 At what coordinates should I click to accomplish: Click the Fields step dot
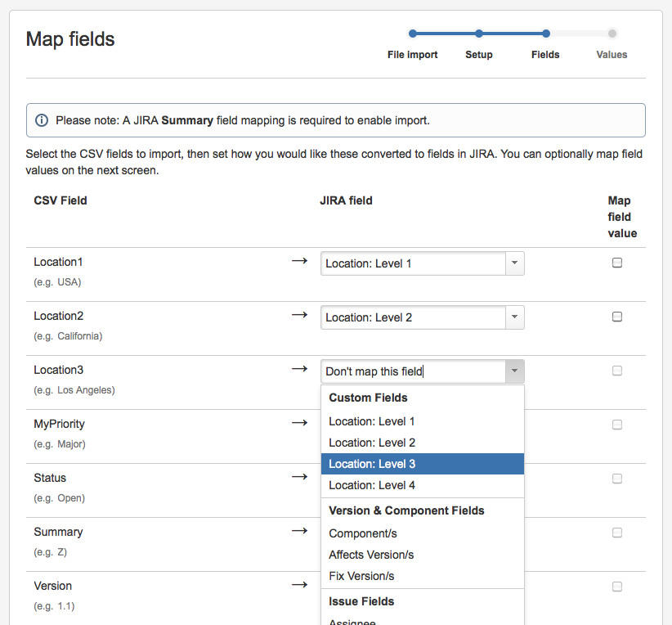point(545,34)
